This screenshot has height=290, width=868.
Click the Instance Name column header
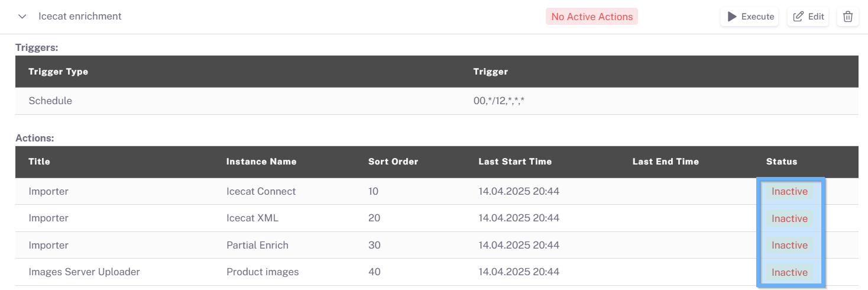[261, 162]
